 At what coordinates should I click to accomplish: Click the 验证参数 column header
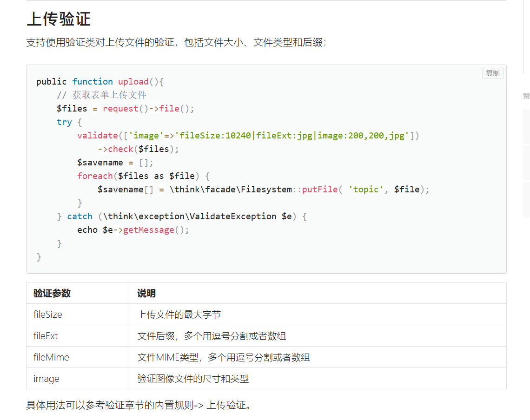point(52,293)
